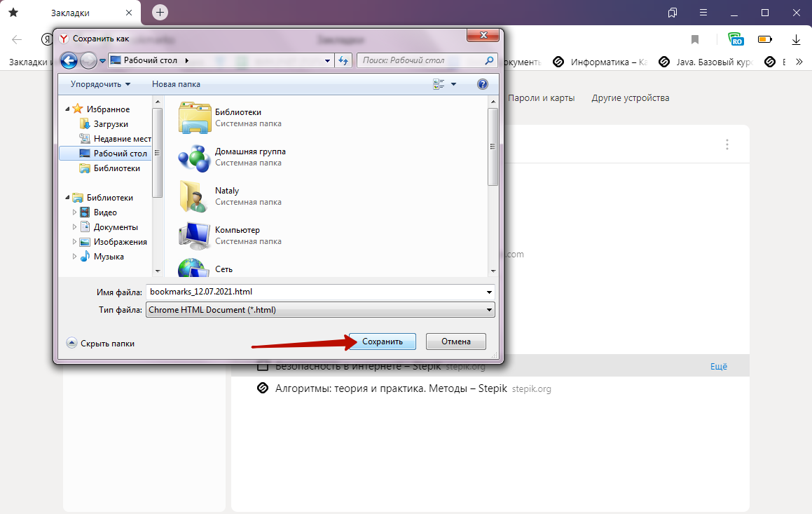Open Алгоритмы: теория и практика bookmark
812x514 pixels.
(391, 388)
